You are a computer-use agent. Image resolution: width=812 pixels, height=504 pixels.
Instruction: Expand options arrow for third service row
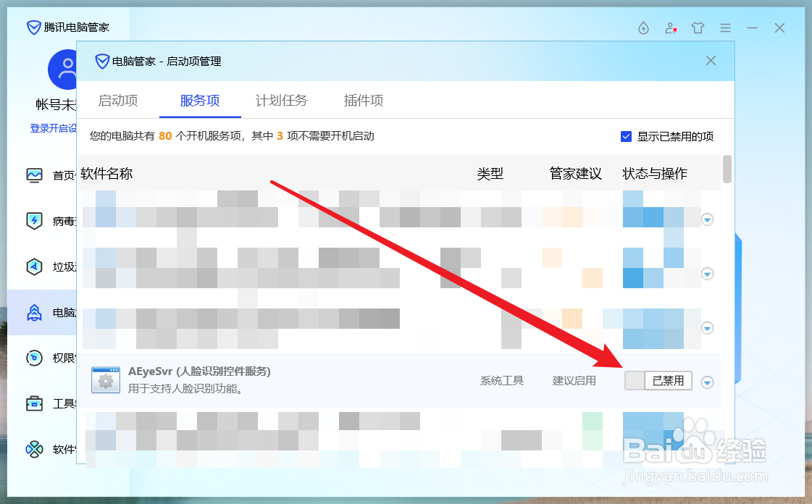tap(708, 328)
